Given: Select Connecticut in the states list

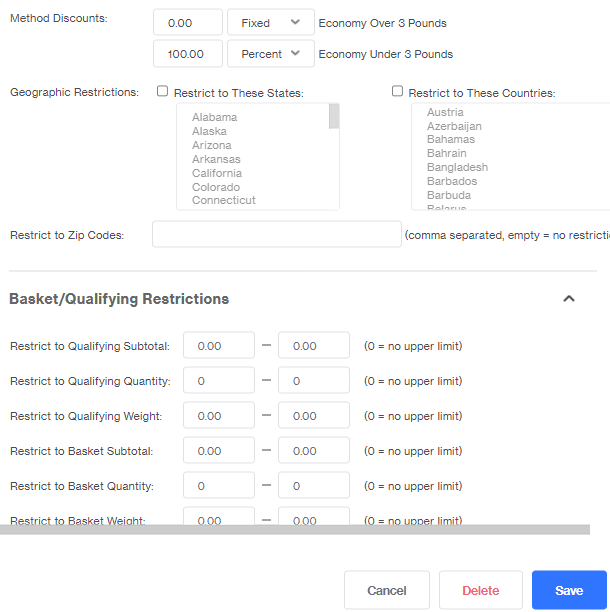Looking at the screenshot, I should (224, 200).
